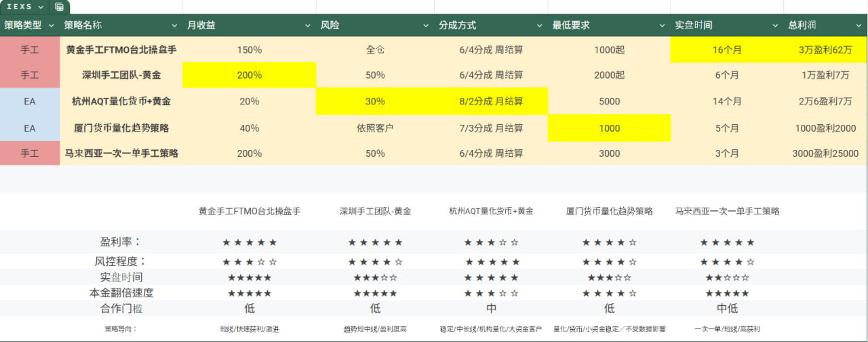
Task: Click the 本金翻倍速度 row label
Action: (121, 292)
